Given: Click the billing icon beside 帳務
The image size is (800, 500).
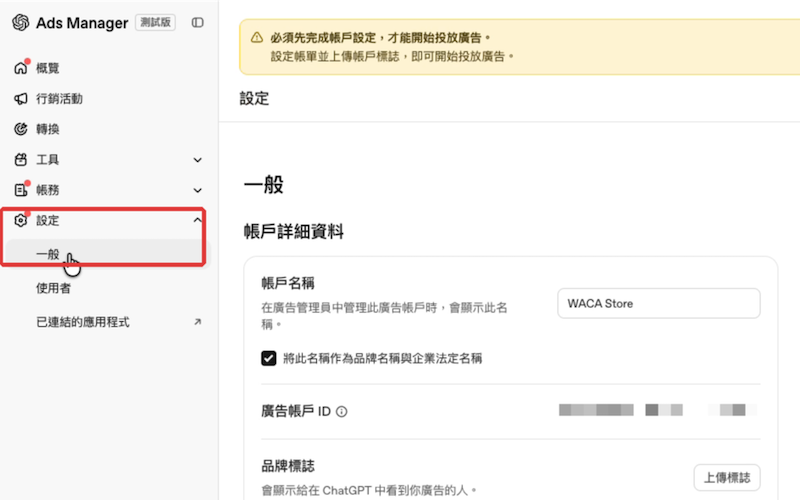Looking at the screenshot, I should tap(20, 190).
